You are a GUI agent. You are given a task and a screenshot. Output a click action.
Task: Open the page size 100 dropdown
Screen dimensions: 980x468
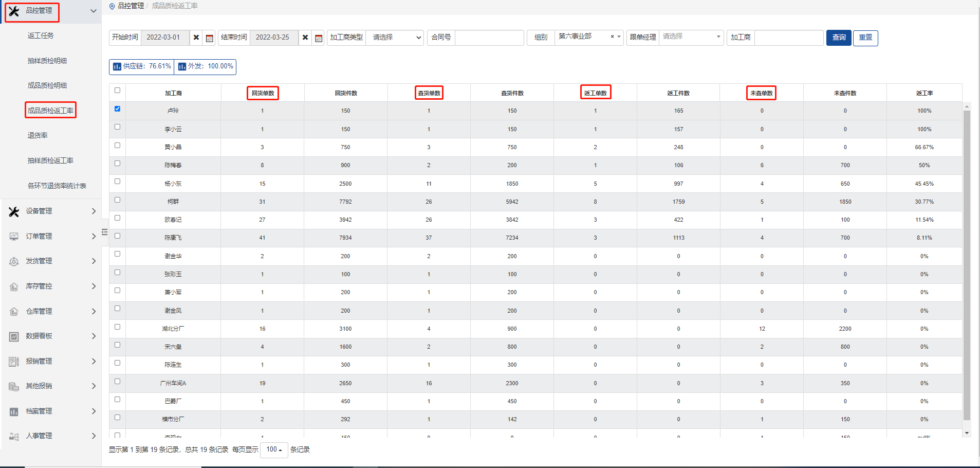pyautogui.click(x=273, y=449)
